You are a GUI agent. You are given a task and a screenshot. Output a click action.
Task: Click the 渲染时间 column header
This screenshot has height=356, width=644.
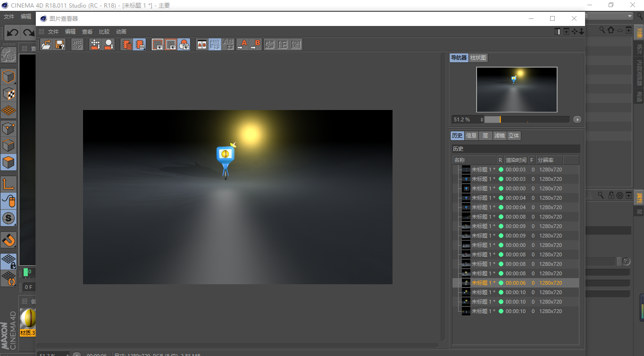516,160
